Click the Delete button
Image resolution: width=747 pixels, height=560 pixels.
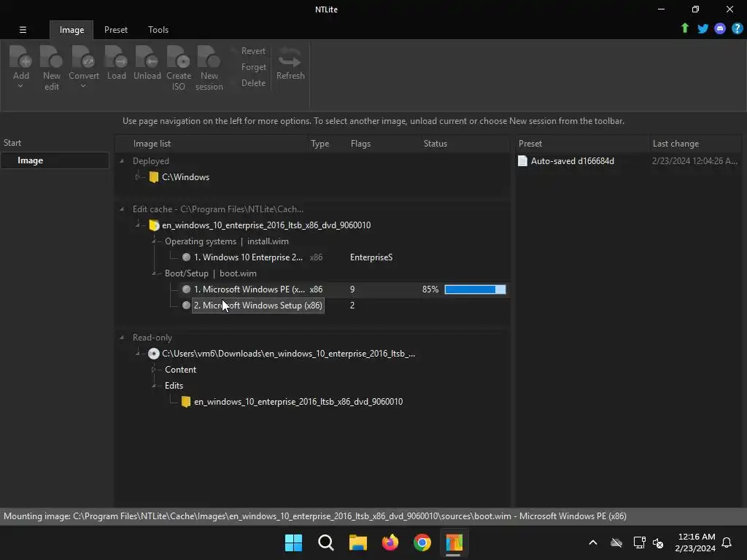click(x=253, y=83)
